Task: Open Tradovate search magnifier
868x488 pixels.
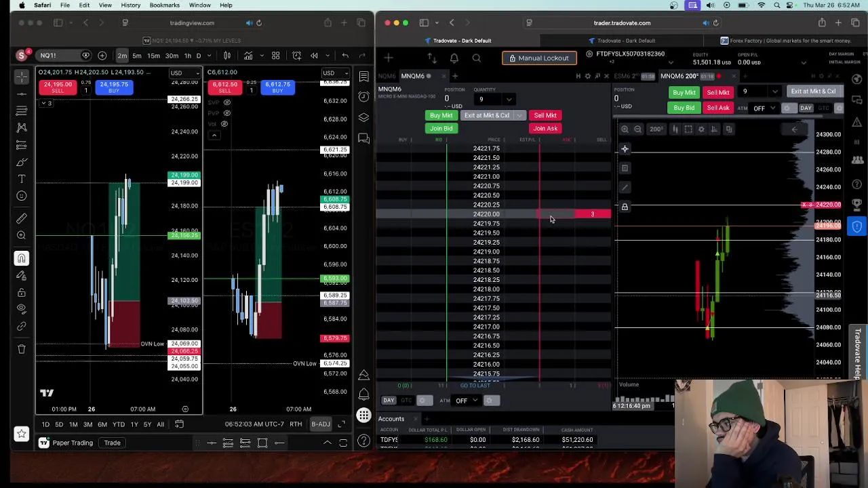Action: tap(476, 58)
